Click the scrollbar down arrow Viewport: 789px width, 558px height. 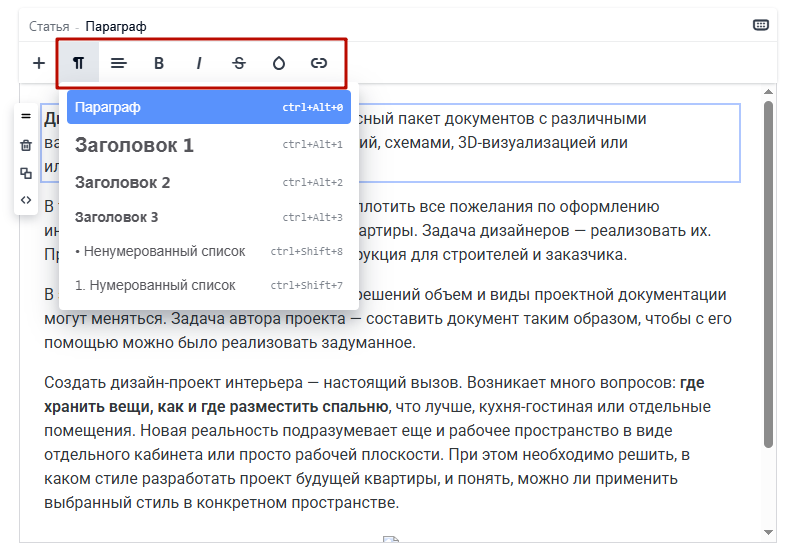tap(768, 532)
